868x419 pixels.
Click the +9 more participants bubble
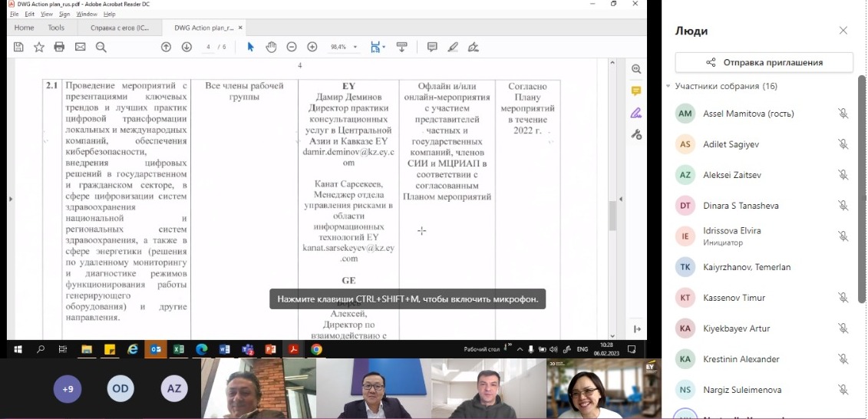pos(68,388)
